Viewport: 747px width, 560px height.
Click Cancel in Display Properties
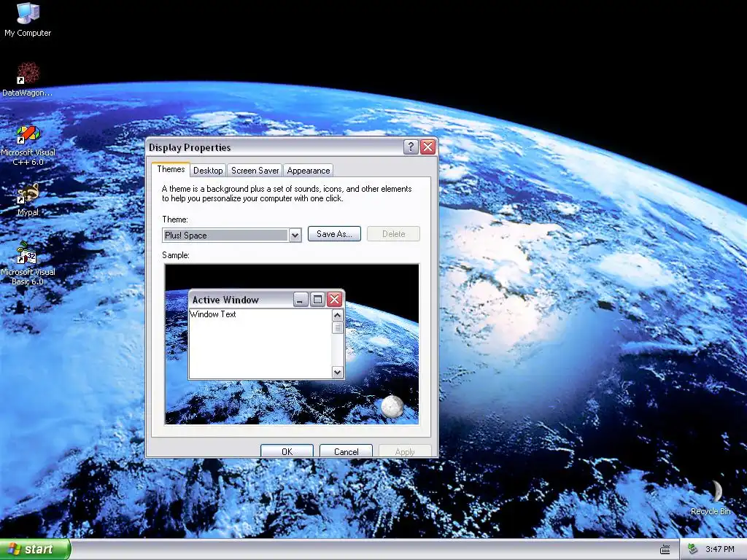pyautogui.click(x=346, y=451)
